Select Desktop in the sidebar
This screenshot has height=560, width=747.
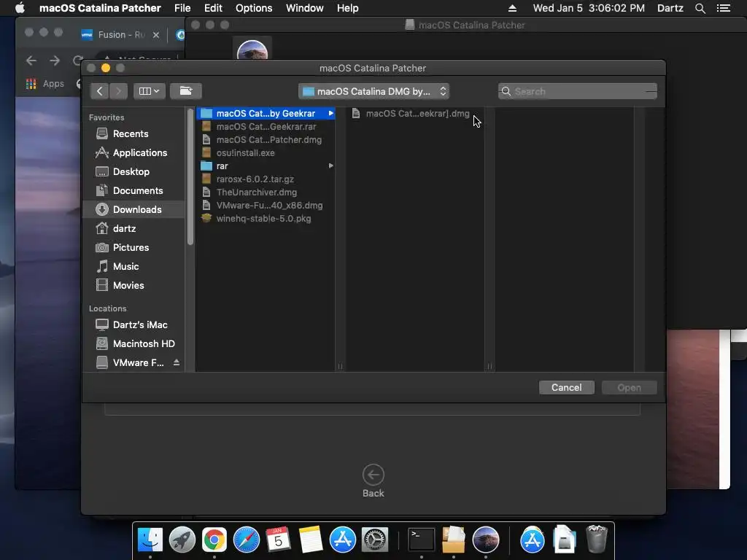[x=133, y=172]
